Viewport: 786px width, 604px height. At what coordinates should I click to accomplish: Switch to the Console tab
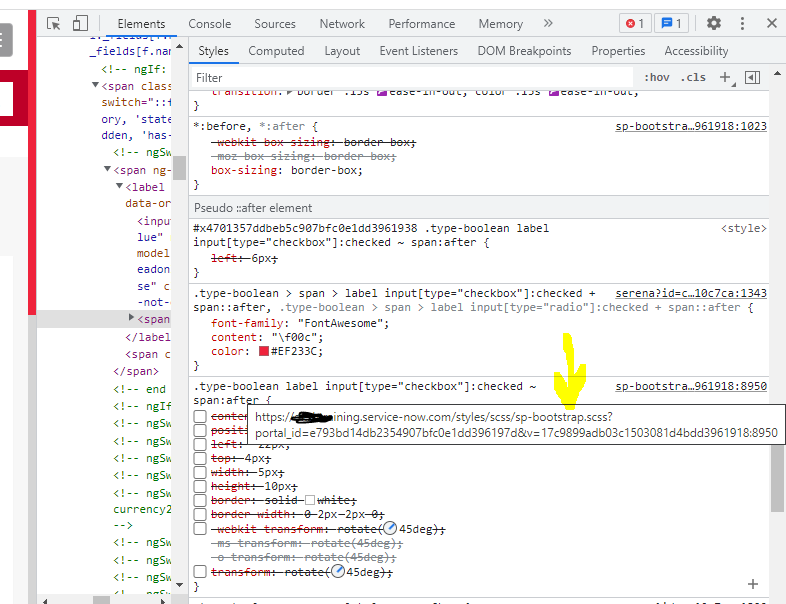tap(210, 23)
